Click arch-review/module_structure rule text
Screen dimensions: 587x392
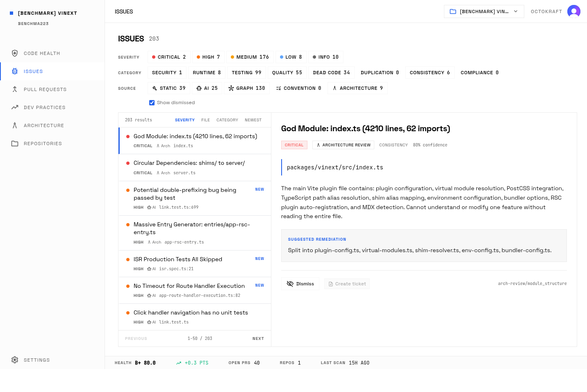(532, 284)
